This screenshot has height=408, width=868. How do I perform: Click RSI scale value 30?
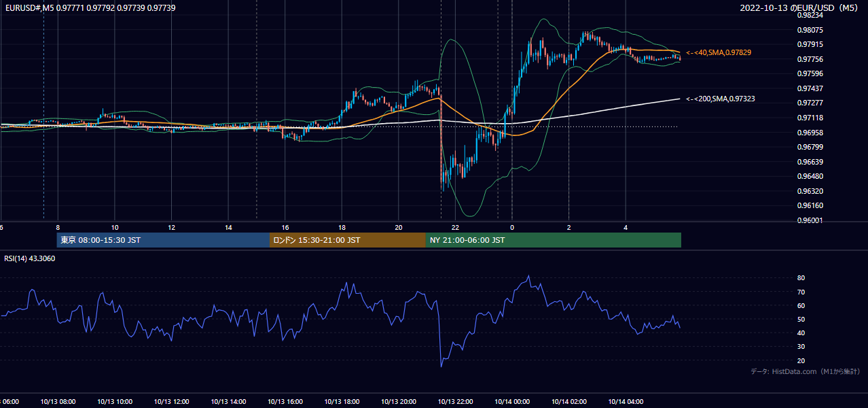(801, 346)
